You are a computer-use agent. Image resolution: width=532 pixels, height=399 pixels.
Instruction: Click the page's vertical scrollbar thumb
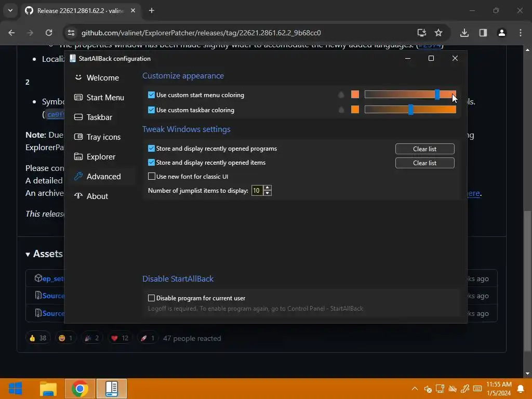coord(527,282)
